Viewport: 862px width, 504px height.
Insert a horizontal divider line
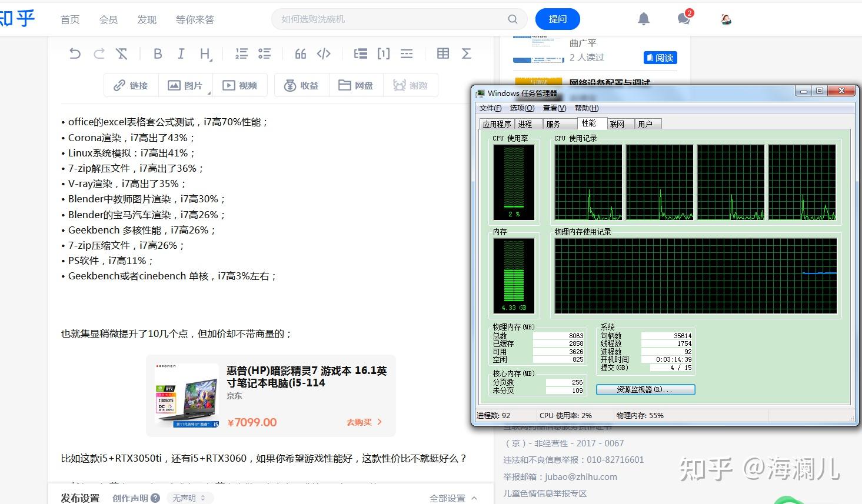click(407, 54)
